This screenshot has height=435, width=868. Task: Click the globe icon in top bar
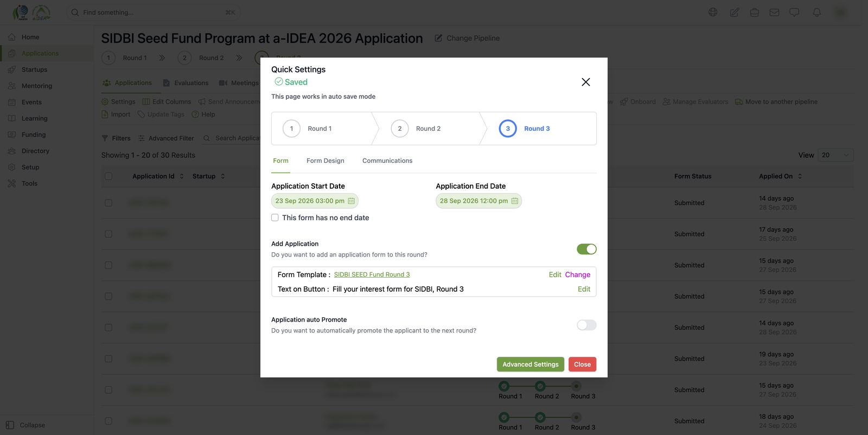pyautogui.click(x=713, y=12)
